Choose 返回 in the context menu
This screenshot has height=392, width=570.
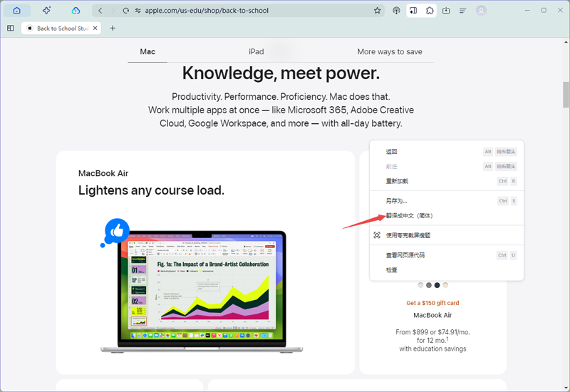tap(447, 152)
